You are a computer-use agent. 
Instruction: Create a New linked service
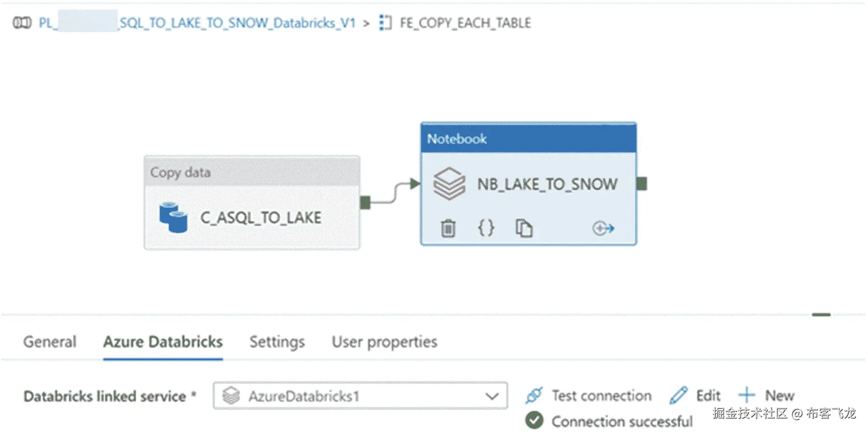point(767,395)
